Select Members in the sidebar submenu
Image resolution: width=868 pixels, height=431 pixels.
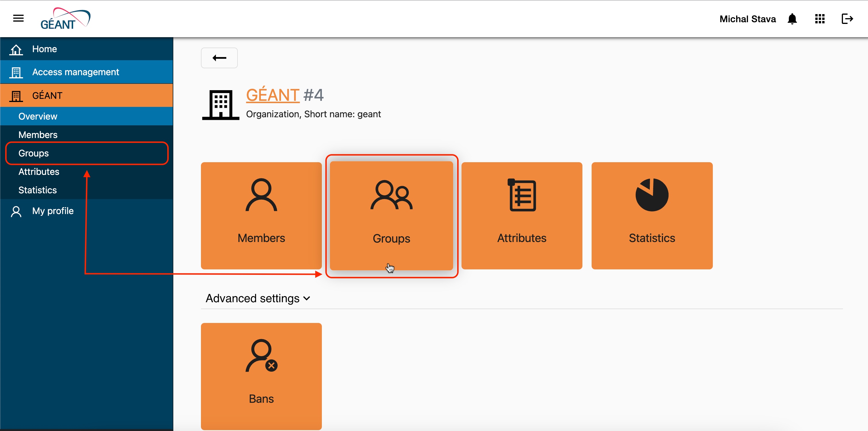pyautogui.click(x=87, y=135)
